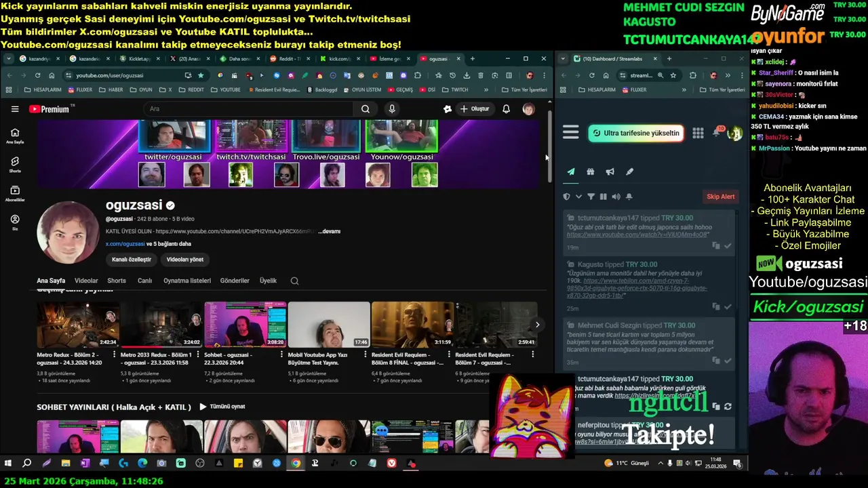Reload the Streamlabs dashboard page
Viewport: 868px width, 488px height.
pos(592,75)
